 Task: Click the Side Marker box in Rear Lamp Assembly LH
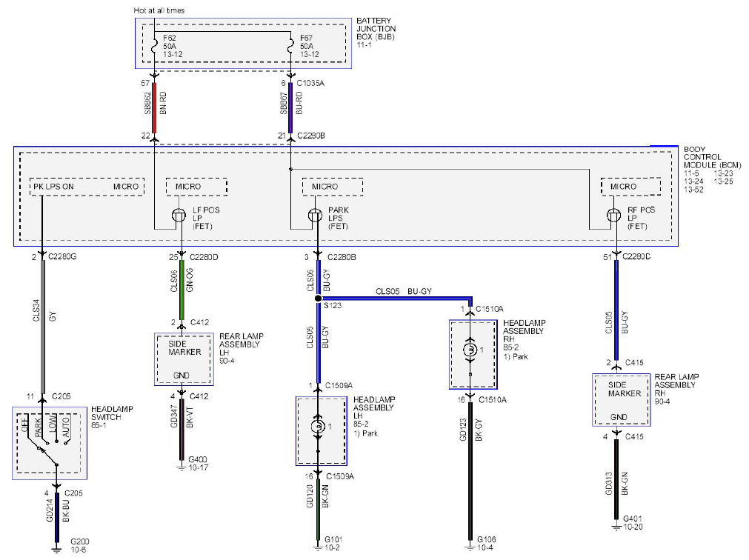coord(184,359)
